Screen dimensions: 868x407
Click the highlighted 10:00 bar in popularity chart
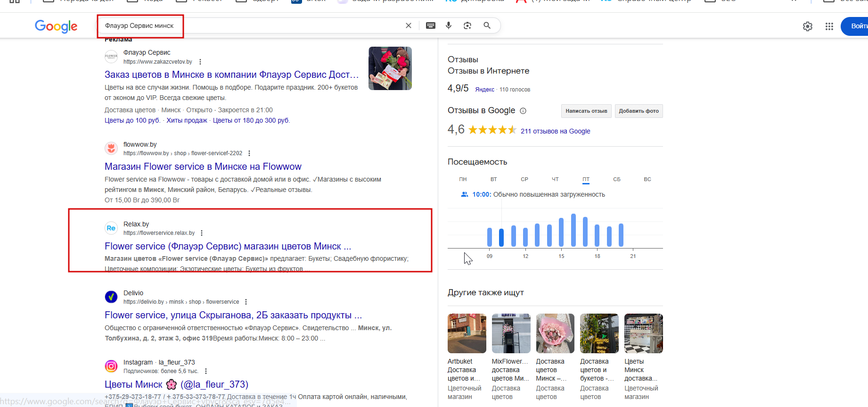tap(501, 238)
